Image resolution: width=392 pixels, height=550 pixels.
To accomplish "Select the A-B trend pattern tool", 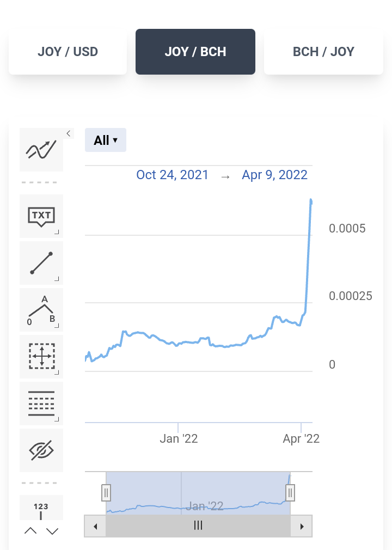I will [x=41, y=310].
